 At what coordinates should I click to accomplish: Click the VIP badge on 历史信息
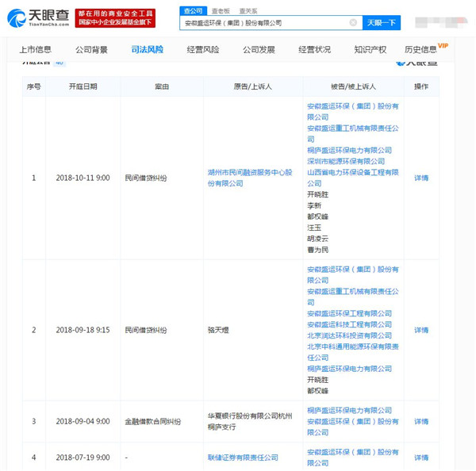(x=443, y=46)
